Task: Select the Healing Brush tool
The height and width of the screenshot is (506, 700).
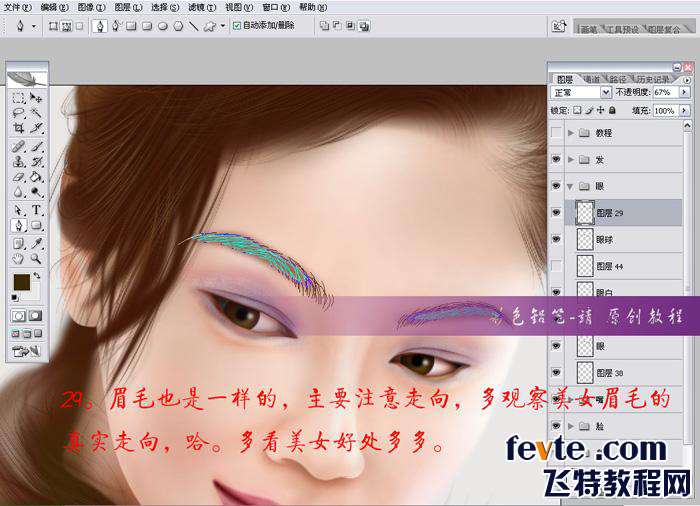Action: [x=18, y=146]
